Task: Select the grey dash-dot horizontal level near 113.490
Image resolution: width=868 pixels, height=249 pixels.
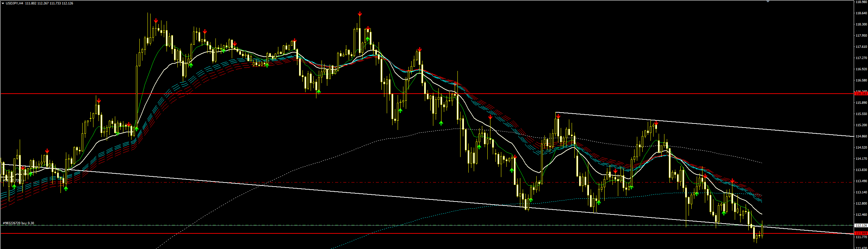Action: (427, 182)
